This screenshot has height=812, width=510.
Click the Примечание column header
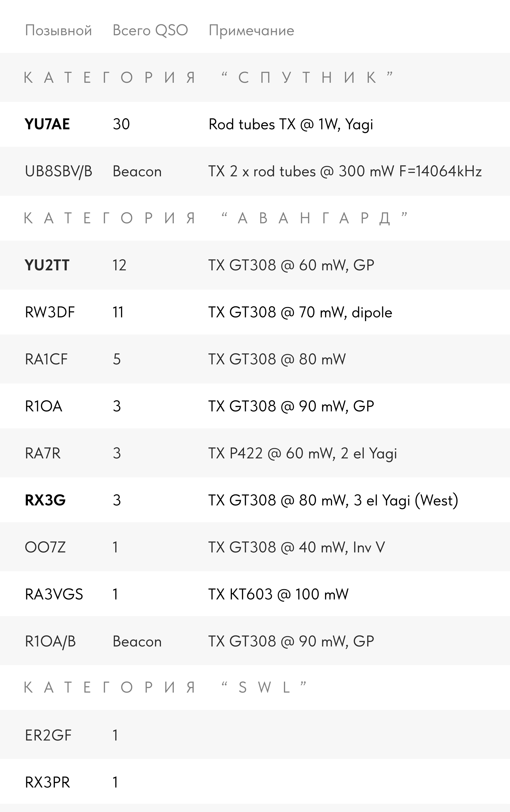click(251, 31)
